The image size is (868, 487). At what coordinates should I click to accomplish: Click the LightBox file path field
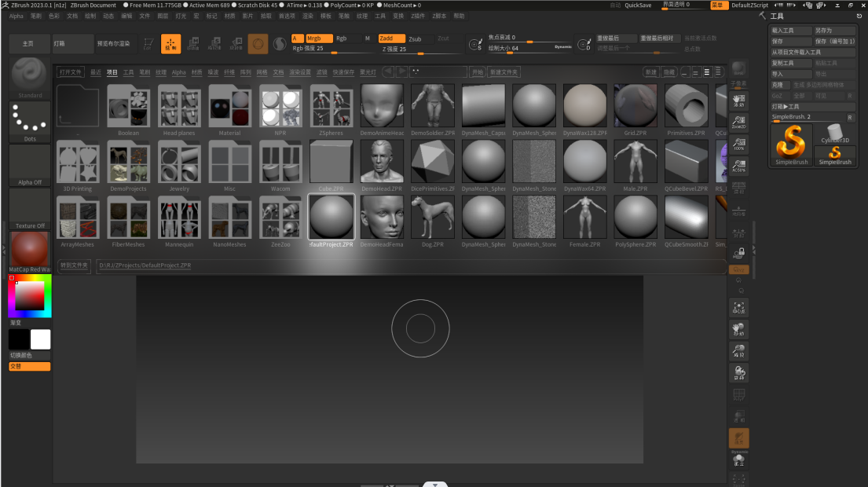tap(409, 265)
